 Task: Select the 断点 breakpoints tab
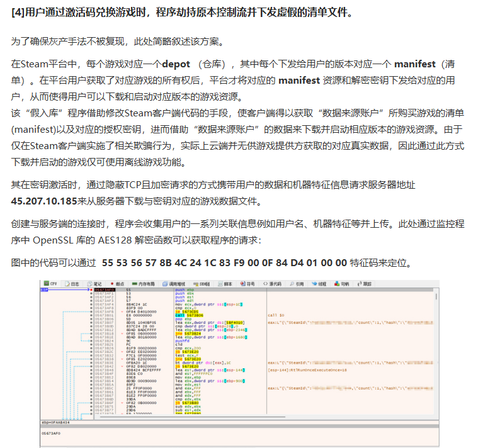[x=117, y=284]
